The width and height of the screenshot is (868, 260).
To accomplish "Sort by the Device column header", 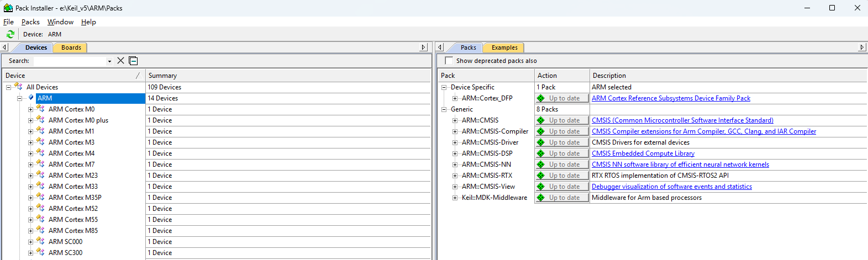I will coord(73,76).
